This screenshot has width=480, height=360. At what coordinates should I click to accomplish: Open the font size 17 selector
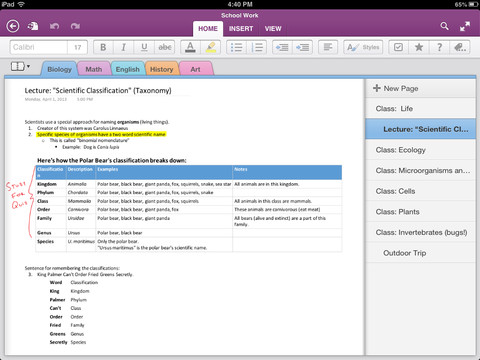[78, 47]
